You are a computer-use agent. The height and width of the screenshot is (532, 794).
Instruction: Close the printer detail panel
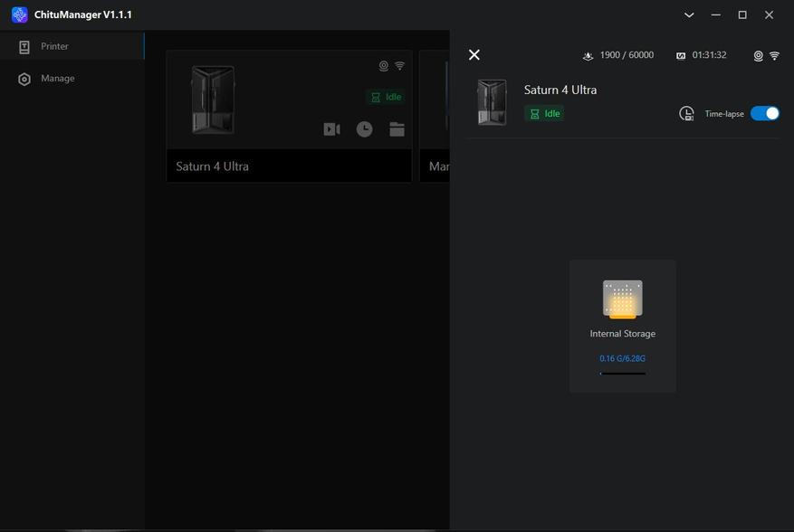click(474, 54)
